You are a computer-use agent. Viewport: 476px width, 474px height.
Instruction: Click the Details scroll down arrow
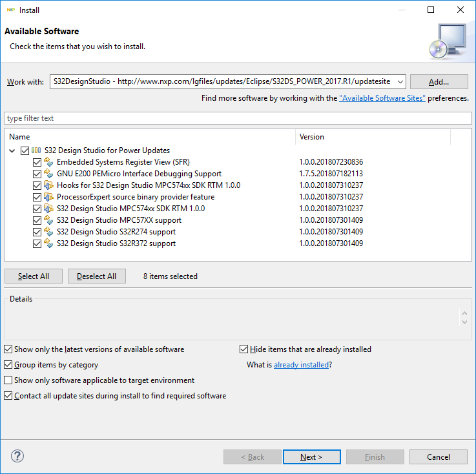[x=464, y=321]
